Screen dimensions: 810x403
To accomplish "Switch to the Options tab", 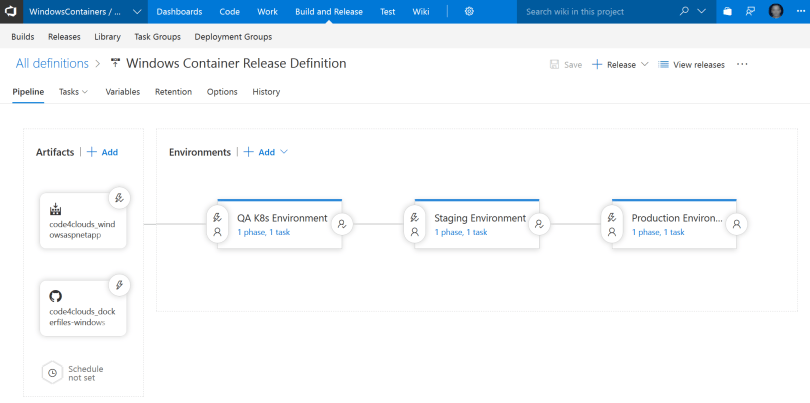I will point(222,92).
